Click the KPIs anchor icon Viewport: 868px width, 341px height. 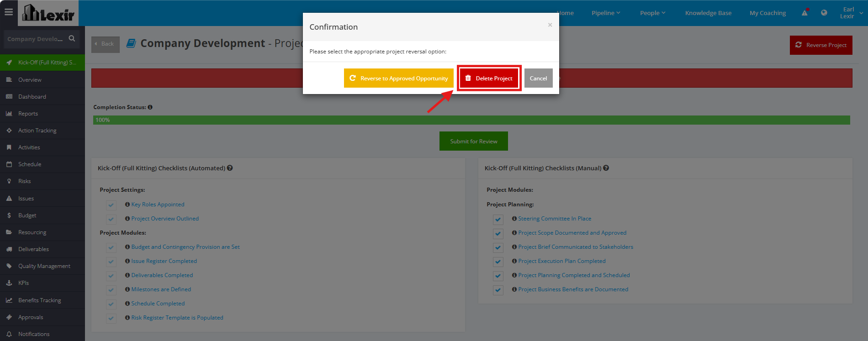pos(9,283)
